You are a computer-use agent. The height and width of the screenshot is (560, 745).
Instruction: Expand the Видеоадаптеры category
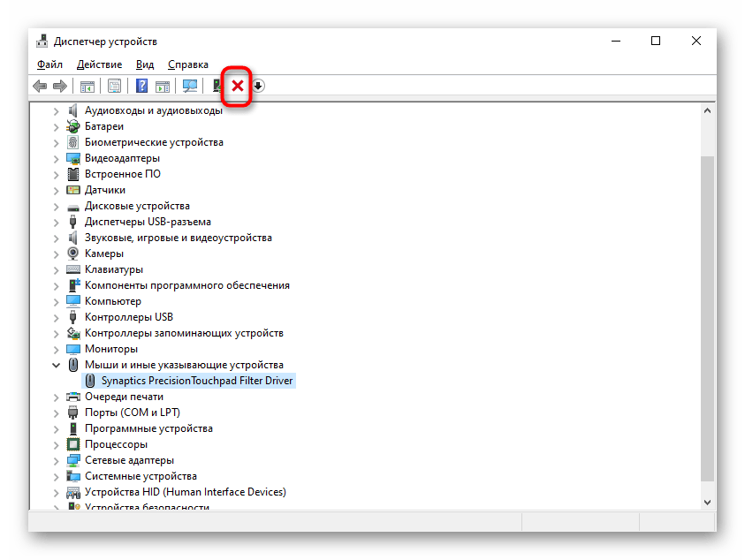click(56, 157)
